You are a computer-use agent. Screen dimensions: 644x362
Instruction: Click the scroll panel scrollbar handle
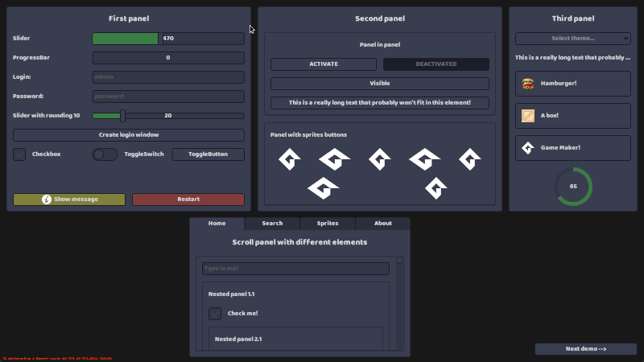click(398, 261)
